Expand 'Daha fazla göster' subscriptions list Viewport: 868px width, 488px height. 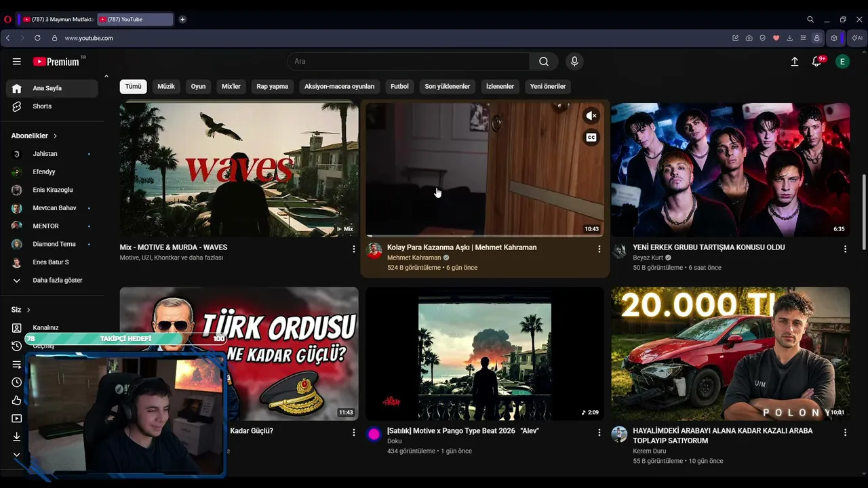point(52,281)
